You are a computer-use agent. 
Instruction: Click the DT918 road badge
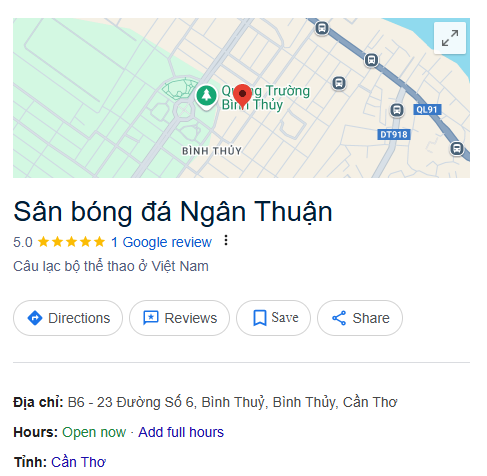click(x=394, y=135)
